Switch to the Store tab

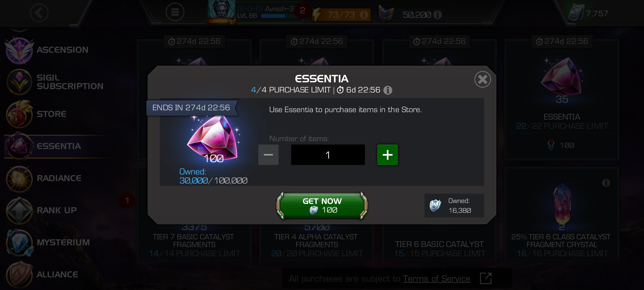point(51,114)
